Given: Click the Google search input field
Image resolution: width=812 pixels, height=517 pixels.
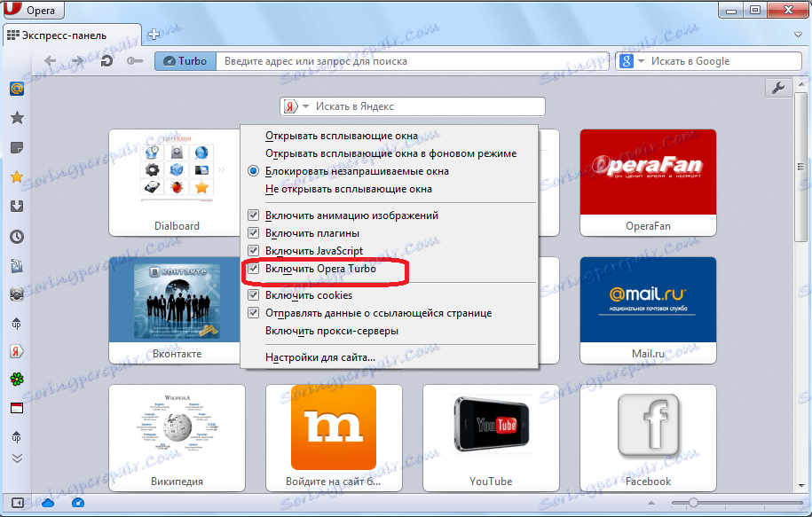Looking at the screenshot, I should pyautogui.click(x=724, y=61).
